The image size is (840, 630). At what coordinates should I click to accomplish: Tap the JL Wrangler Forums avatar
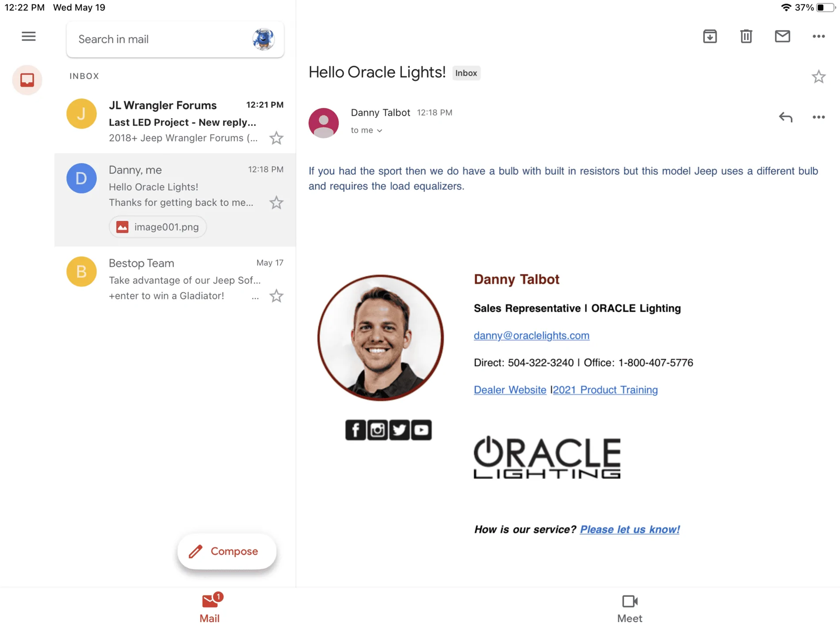(81, 114)
